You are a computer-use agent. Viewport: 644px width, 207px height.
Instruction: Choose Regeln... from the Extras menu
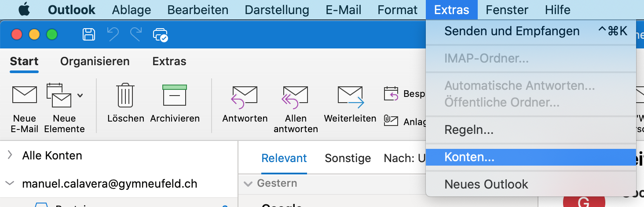(469, 130)
